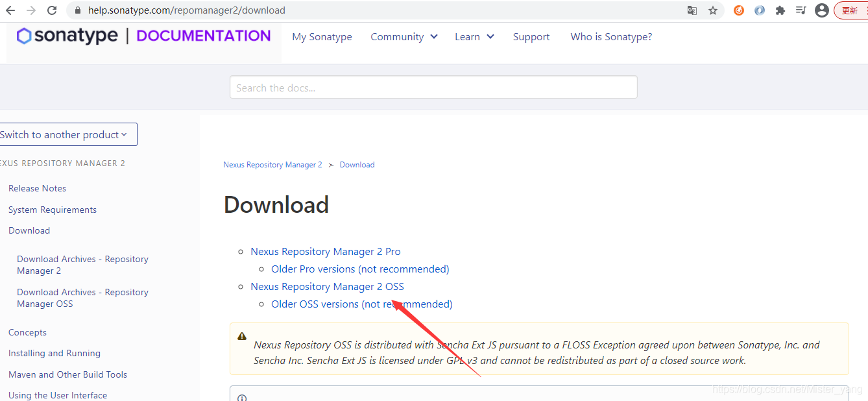Click Nexus Repository Manager 2 breadcrumb

click(x=272, y=165)
